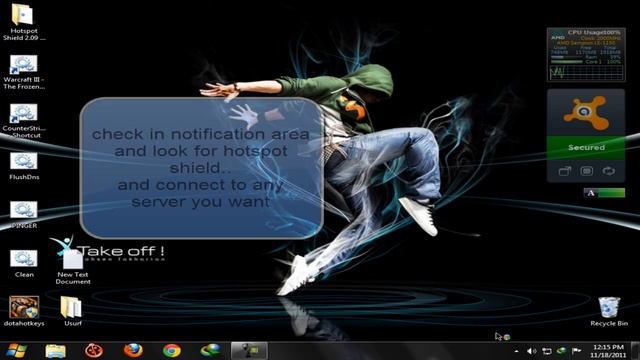Open the volume speaker tray icon
The image size is (640, 360).
pos(531,351)
